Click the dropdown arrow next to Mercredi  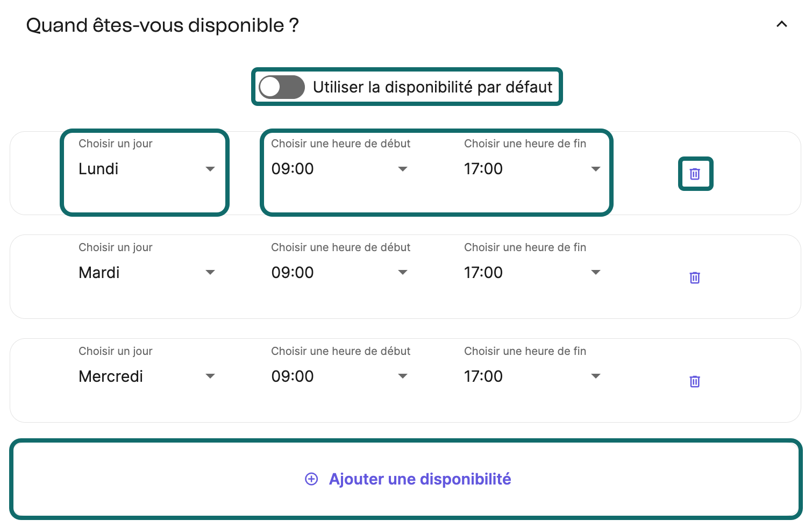pyautogui.click(x=210, y=376)
